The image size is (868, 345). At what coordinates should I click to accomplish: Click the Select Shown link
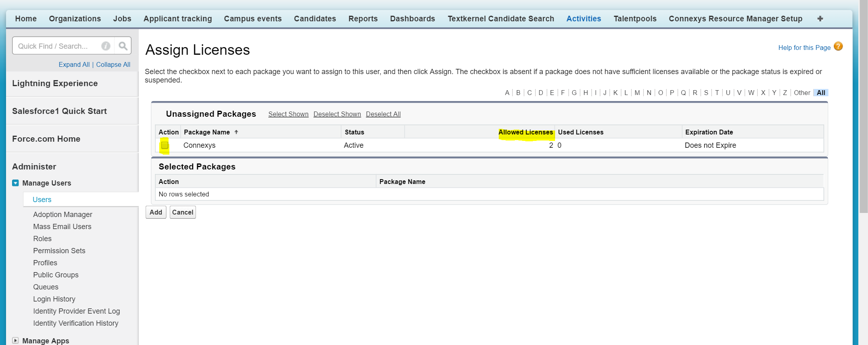click(288, 114)
